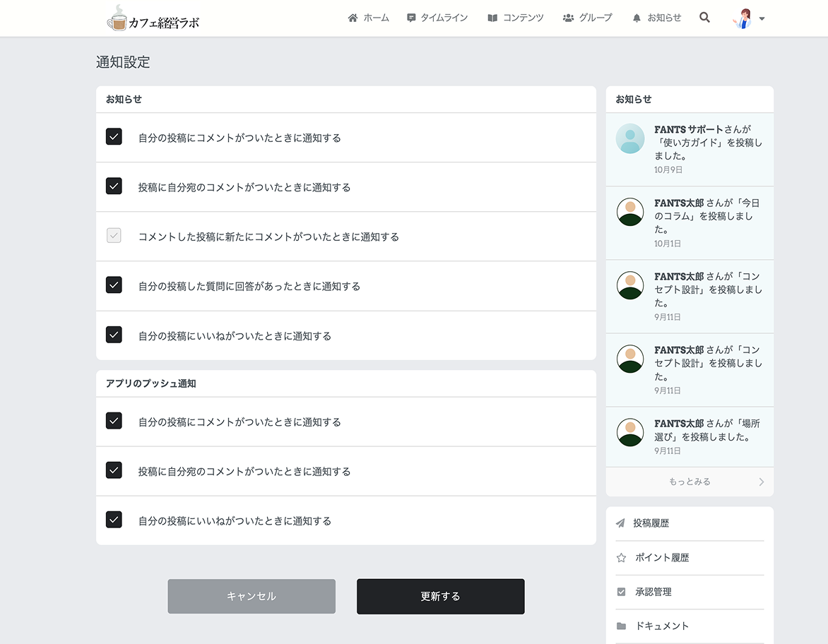Viewport: 828px width, 644px height.
Task: Click the paper plane icon beside 投稿履歴
Action: tap(620, 523)
